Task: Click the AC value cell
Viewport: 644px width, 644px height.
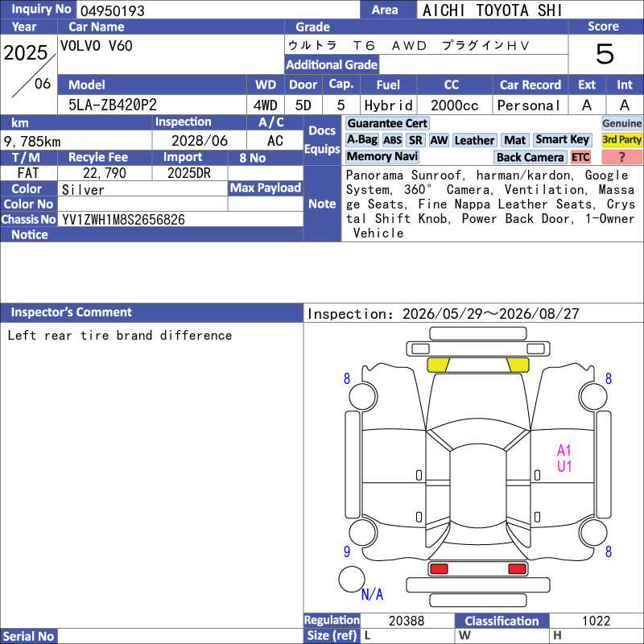Action: 275,141
